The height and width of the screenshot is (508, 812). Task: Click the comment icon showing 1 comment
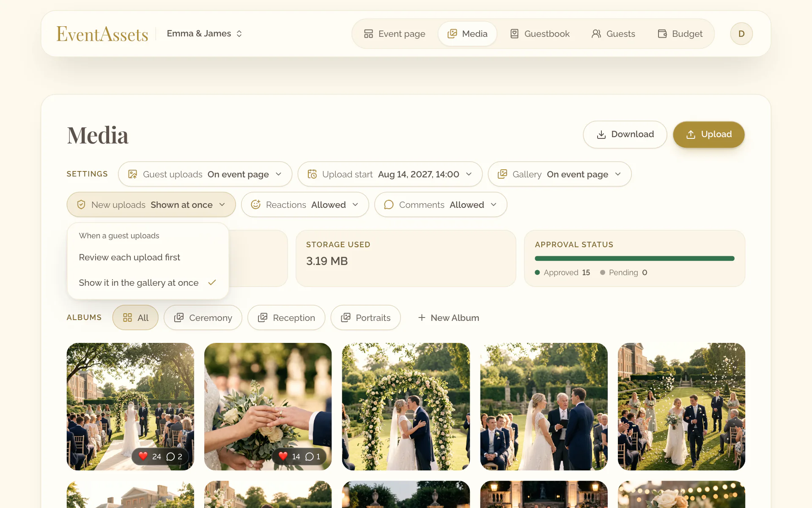click(x=310, y=456)
